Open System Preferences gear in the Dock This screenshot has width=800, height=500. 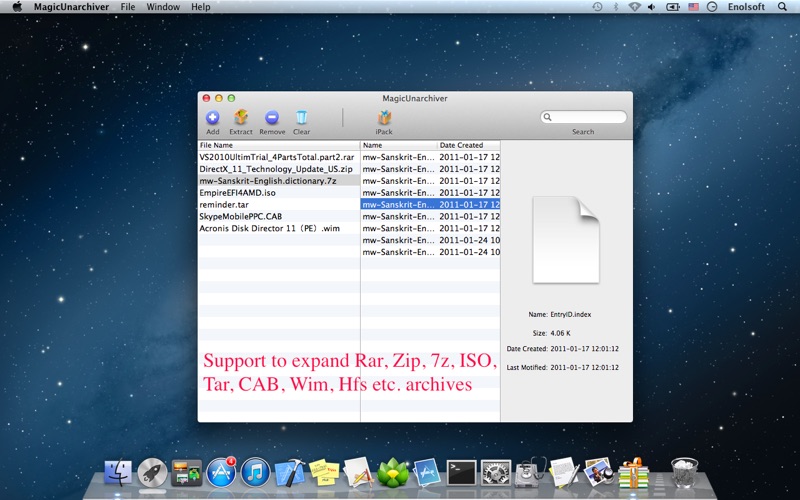click(x=495, y=472)
